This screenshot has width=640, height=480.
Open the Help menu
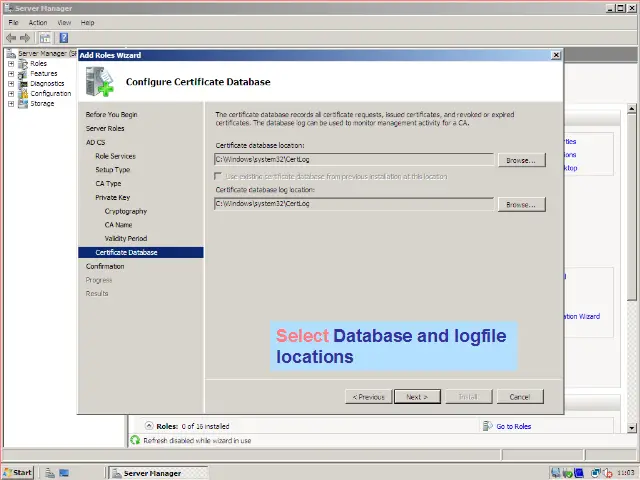point(87,22)
